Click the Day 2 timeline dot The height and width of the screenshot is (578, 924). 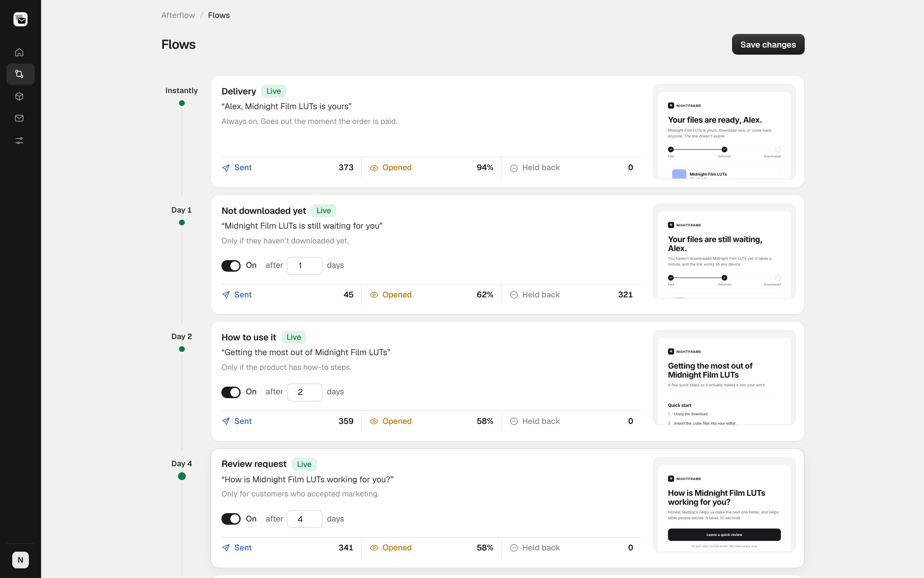click(x=182, y=349)
